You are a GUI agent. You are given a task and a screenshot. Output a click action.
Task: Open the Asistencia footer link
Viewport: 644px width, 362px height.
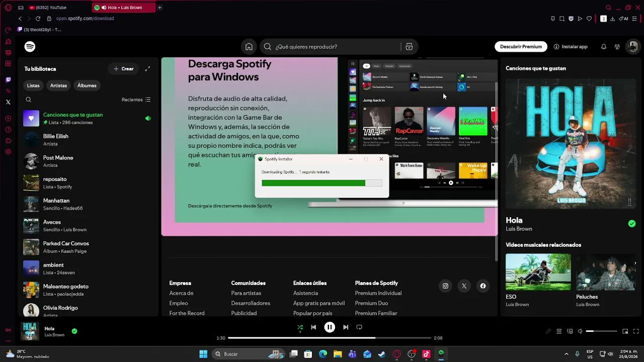tap(305, 293)
